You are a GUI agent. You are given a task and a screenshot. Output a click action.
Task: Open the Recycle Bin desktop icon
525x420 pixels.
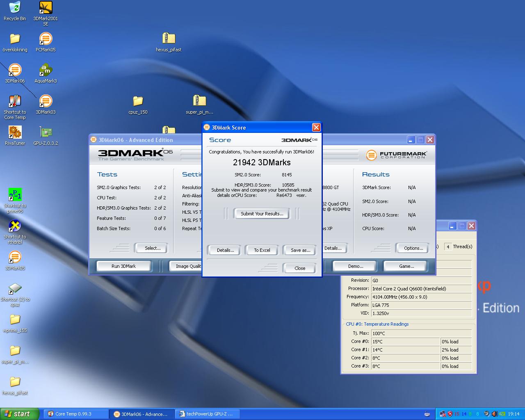point(15,11)
